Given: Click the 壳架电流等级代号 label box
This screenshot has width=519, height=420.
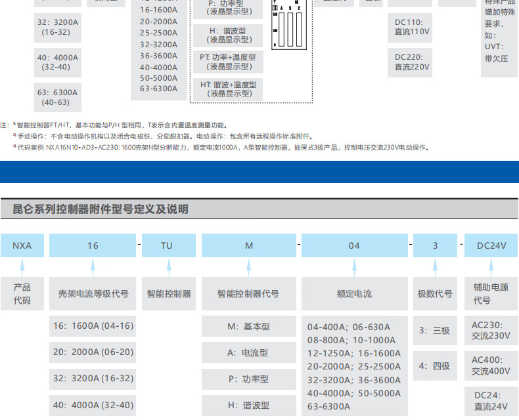Looking at the screenshot, I should coord(93,294).
